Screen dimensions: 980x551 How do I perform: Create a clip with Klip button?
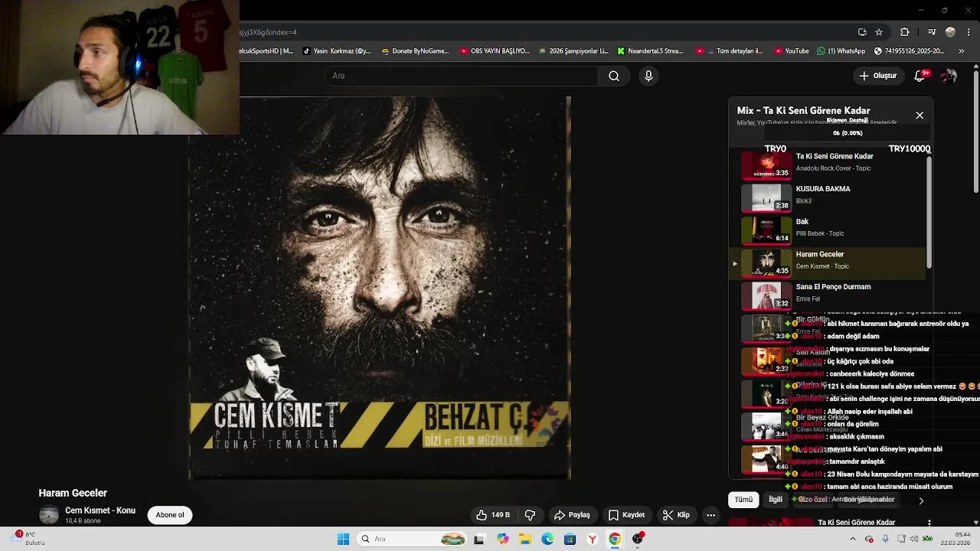pyautogui.click(x=676, y=515)
